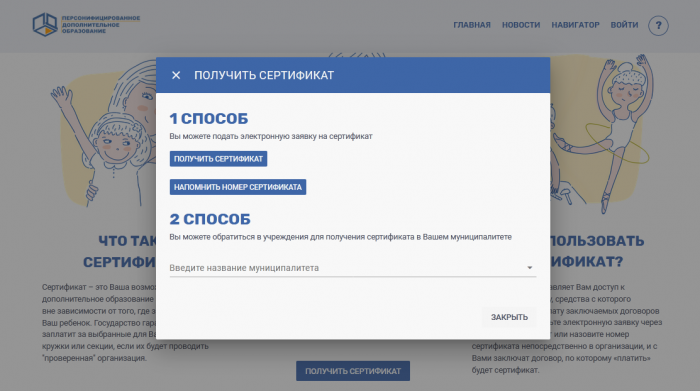
Task: Click НАПОМНИТЬ НОМЕР СЕРТИФИКАТА button
Action: [238, 187]
